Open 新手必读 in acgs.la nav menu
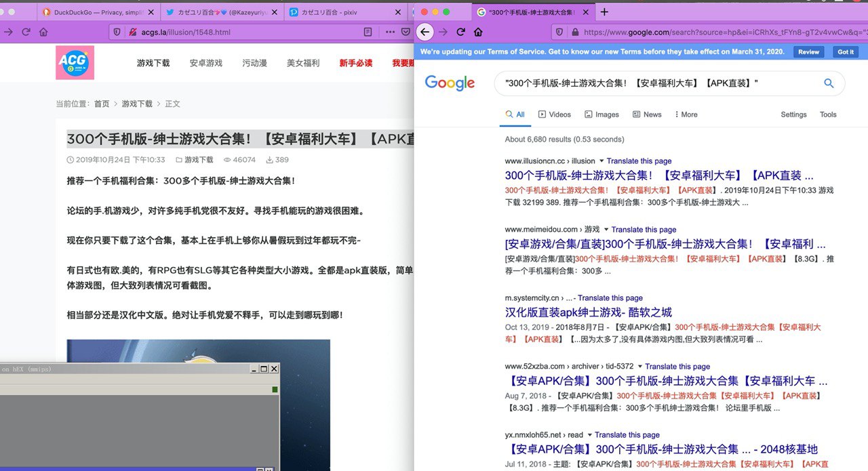Screen dimensions: 868x471 [356, 63]
